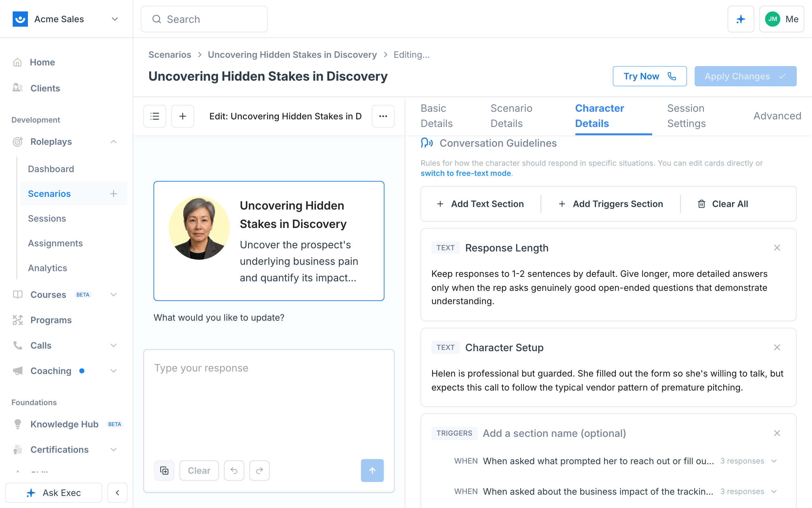Screen dimensions: 812x508
Task: Click the Uncovering Hidden Stakes breadcrumb link
Action: point(292,54)
